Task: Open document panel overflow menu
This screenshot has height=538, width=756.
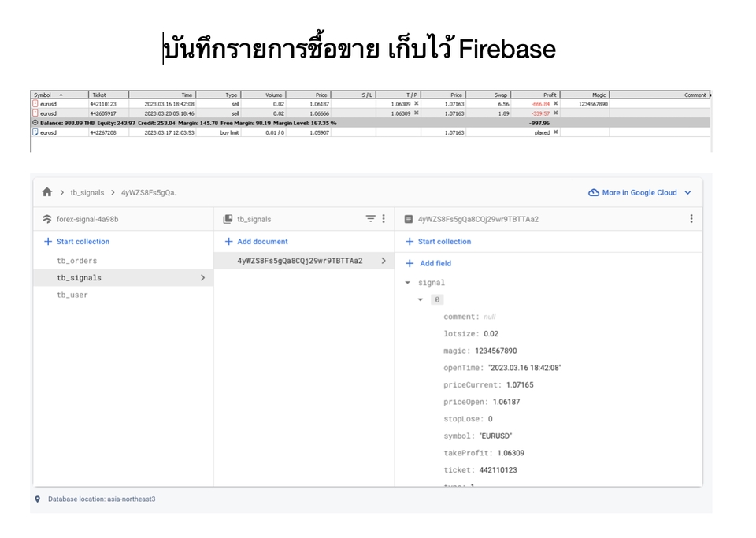Action: pos(691,219)
